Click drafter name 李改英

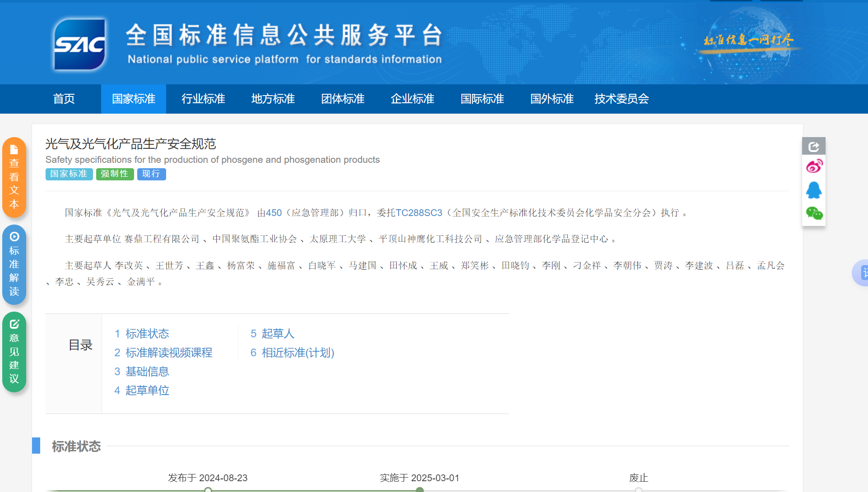coord(129,266)
